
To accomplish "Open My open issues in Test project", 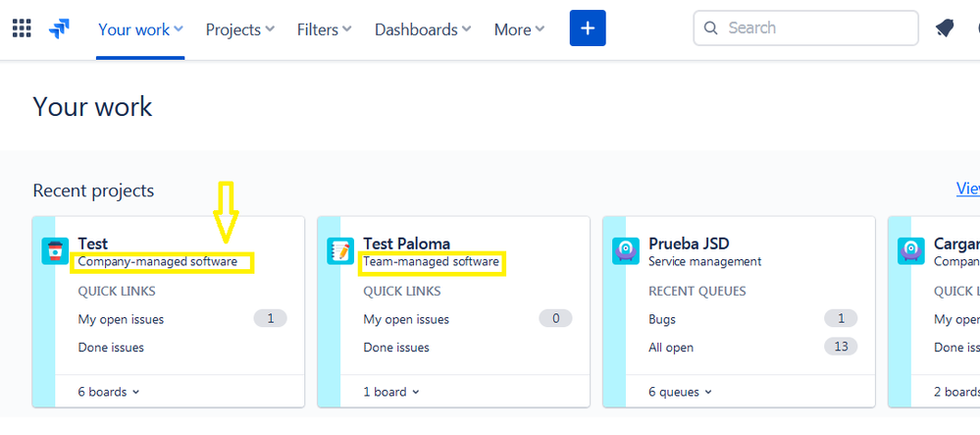I will 121,319.
